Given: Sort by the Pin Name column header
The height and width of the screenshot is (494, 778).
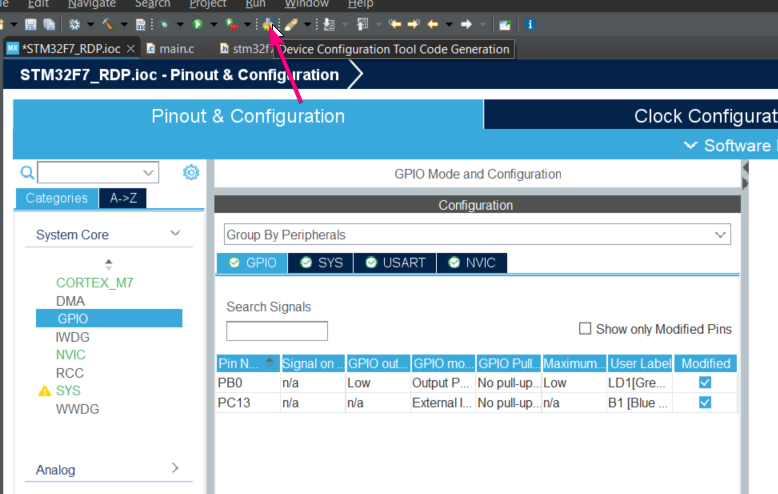Looking at the screenshot, I should point(248,364).
